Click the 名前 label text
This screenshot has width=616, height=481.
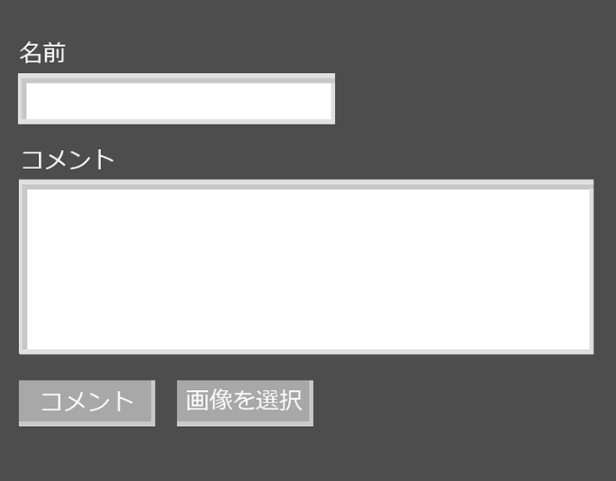42,53
